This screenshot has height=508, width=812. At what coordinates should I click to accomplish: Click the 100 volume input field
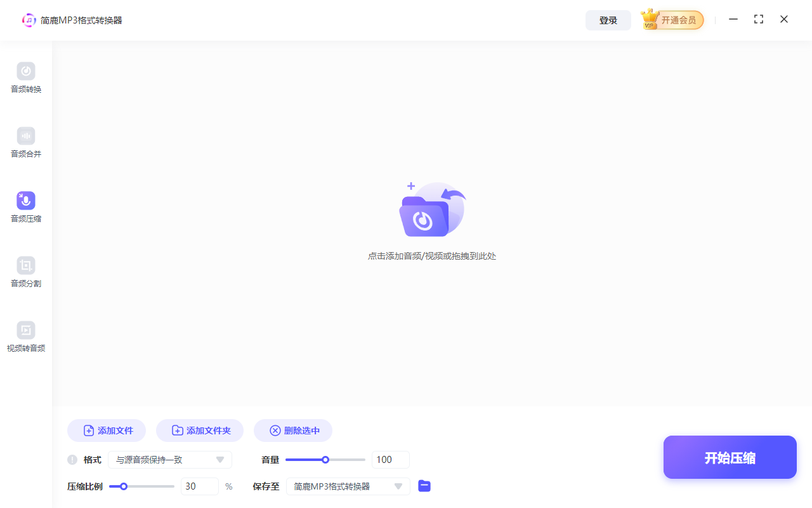pyautogui.click(x=390, y=459)
